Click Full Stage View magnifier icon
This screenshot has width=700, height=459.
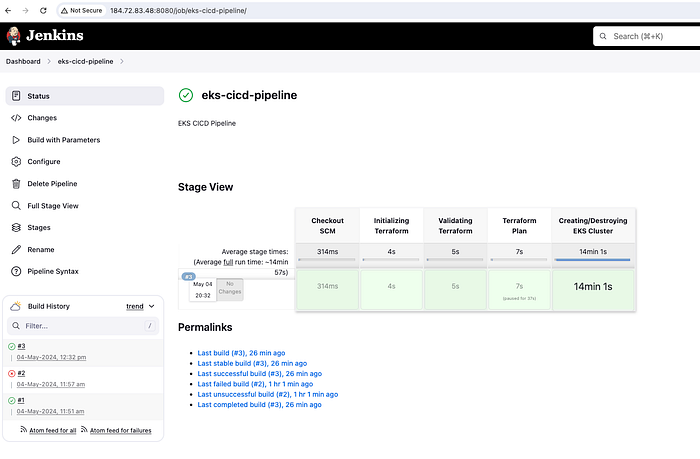click(x=16, y=205)
